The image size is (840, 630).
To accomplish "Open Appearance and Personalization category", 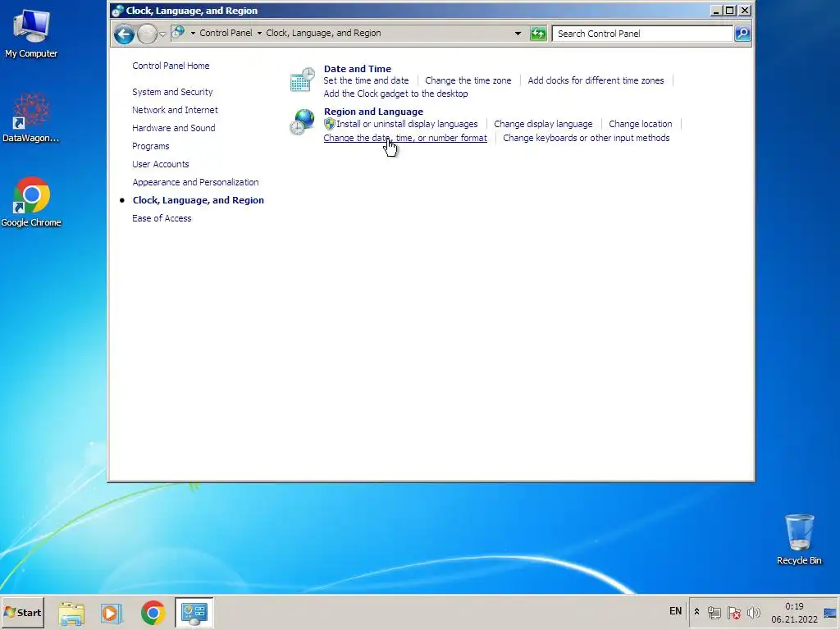I will 195,182.
